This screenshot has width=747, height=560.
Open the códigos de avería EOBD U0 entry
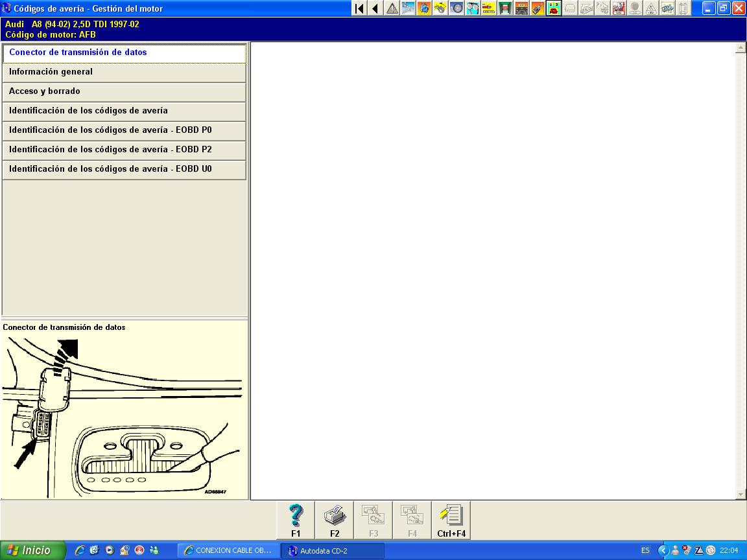coord(124,170)
